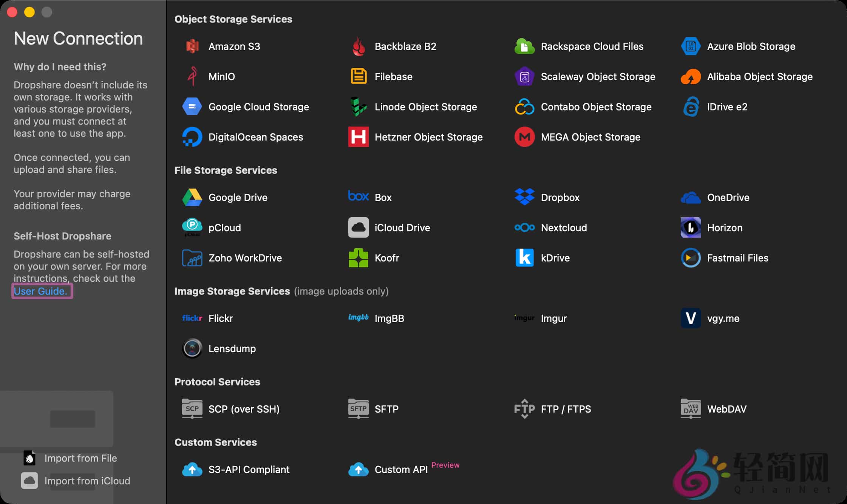Screen dimensions: 847x504
Task: Click the Import from iCloud cloud icon
Action: pos(29,481)
